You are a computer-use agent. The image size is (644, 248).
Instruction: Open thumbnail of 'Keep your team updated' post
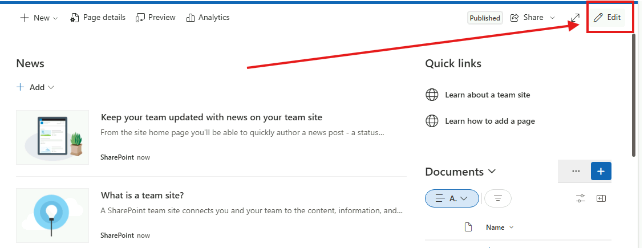[x=52, y=137]
